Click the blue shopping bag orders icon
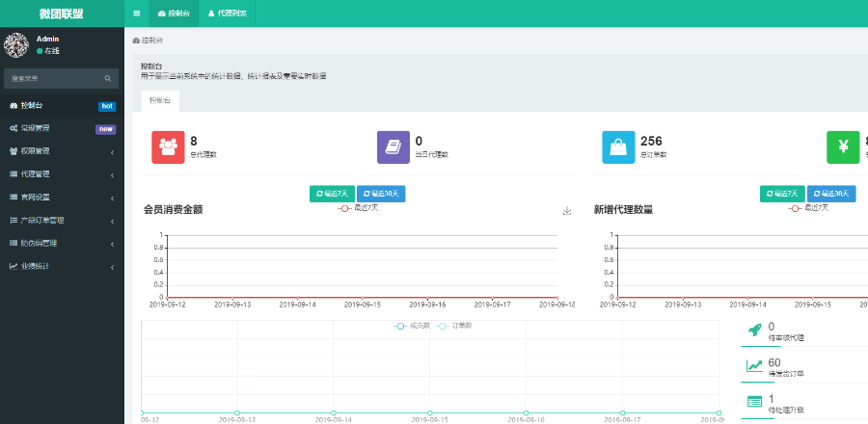Screen dimensions: 868x424 618,147
